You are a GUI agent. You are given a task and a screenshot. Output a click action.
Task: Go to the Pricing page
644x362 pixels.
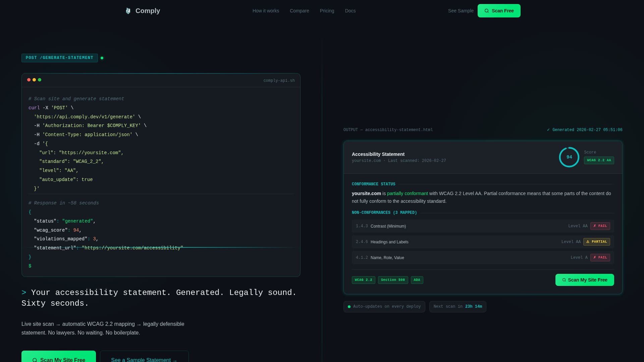pos(327,11)
